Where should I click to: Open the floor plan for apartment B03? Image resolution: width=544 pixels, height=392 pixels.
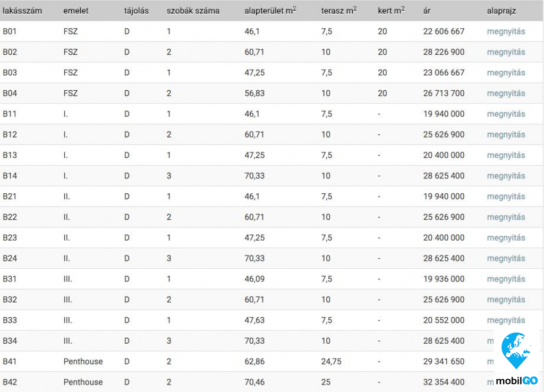506,73
